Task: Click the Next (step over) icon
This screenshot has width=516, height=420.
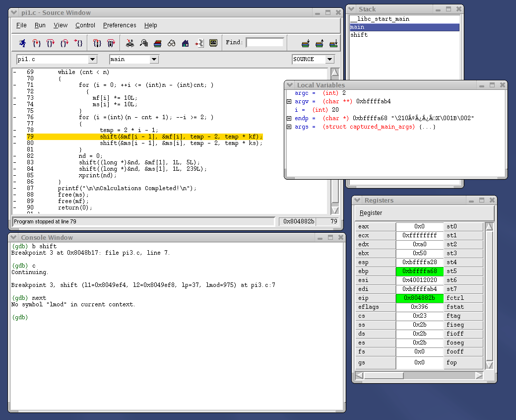Action: point(50,43)
